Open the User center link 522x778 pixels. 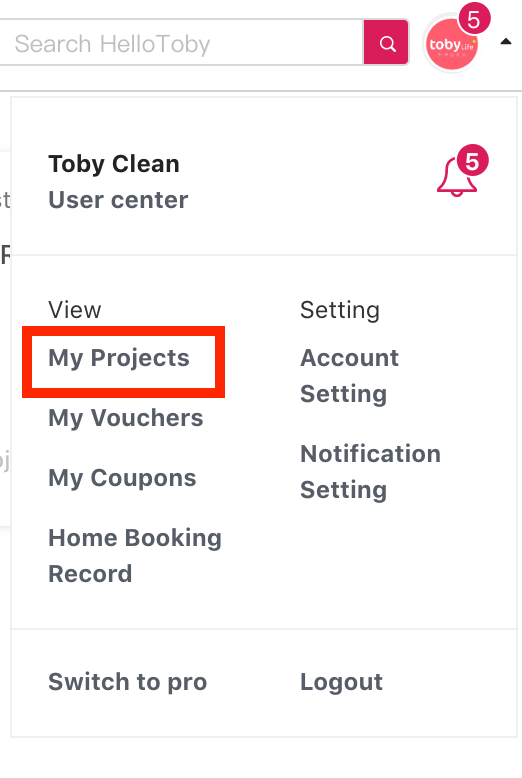click(x=118, y=200)
